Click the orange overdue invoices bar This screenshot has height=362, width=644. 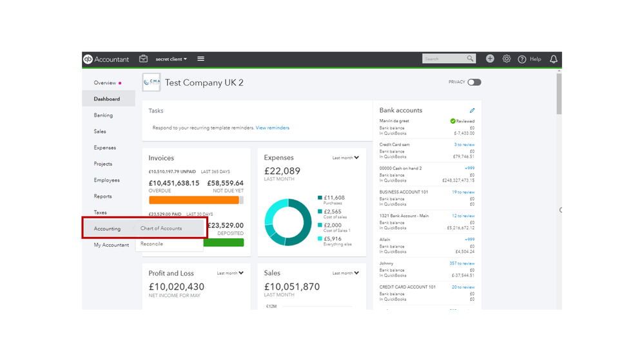pos(194,200)
